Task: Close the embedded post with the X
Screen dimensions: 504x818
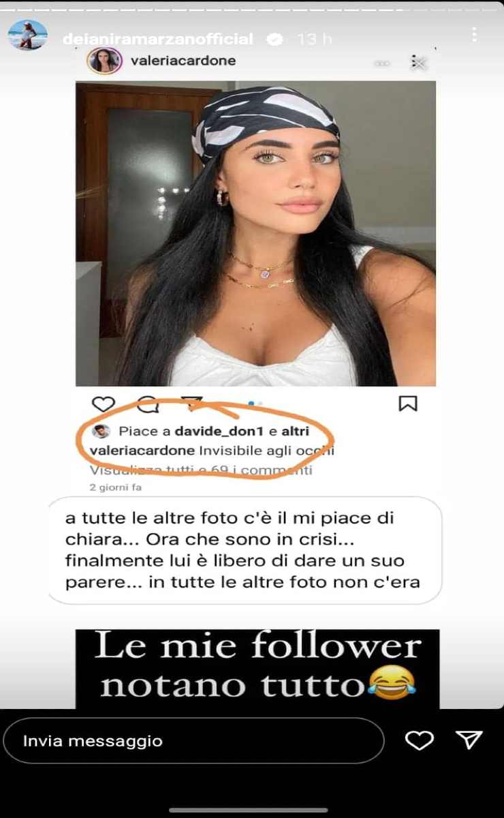Action: tap(419, 63)
